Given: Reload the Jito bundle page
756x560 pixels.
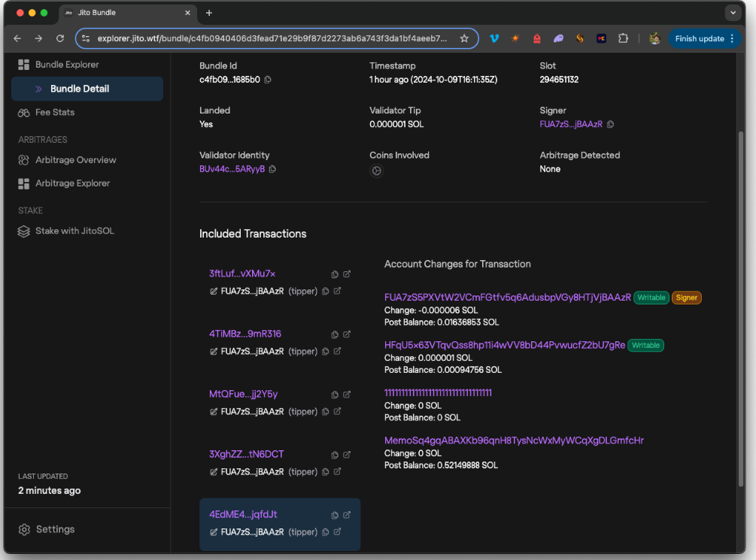Looking at the screenshot, I should point(59,38).
